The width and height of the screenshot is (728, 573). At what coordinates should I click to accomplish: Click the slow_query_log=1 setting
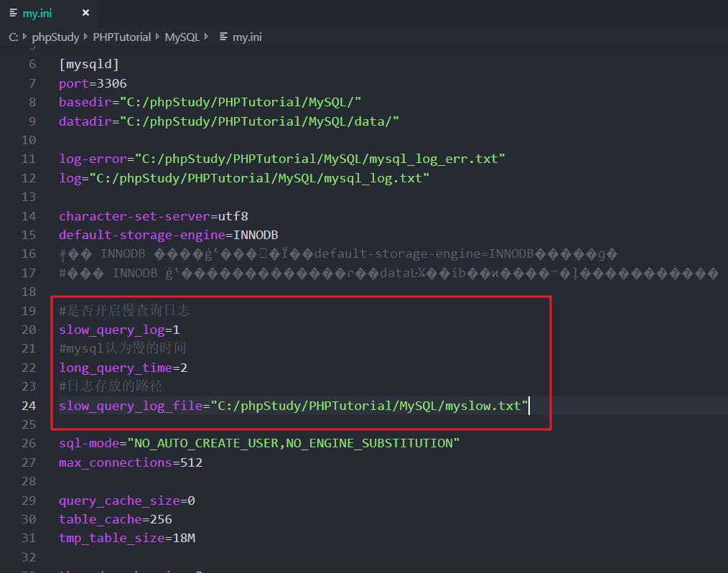[x=117, y=329]
